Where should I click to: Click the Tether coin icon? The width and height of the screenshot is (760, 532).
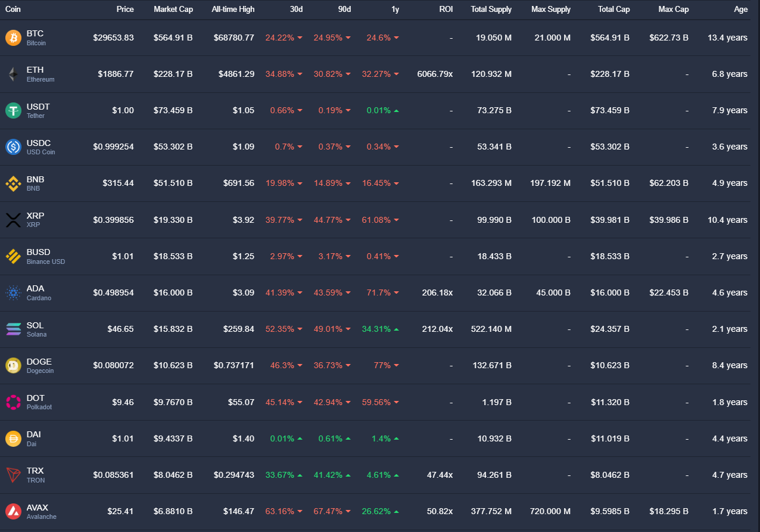pos(13,111)
